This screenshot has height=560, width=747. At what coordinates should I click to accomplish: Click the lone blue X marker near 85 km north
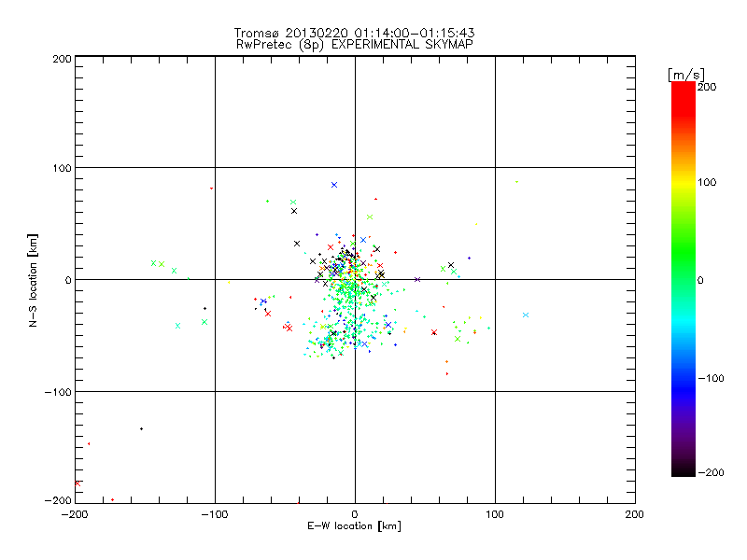[x=334, y=185]
